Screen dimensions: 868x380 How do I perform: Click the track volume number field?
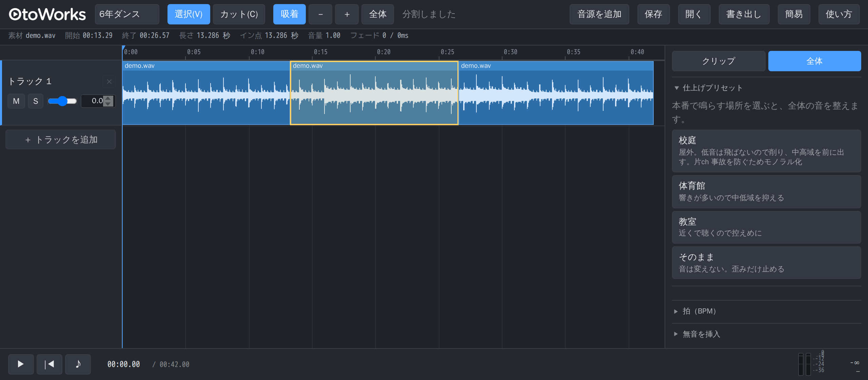pyautogui.click(x=98, y=101)
